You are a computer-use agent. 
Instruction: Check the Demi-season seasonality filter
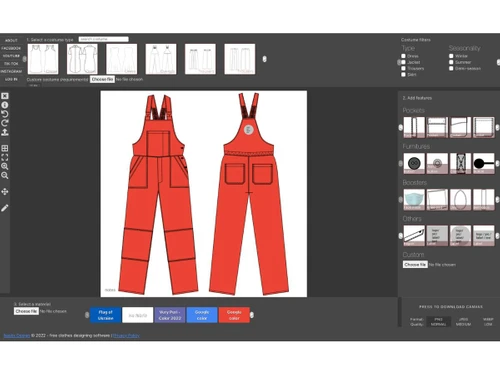pos(451,68)
